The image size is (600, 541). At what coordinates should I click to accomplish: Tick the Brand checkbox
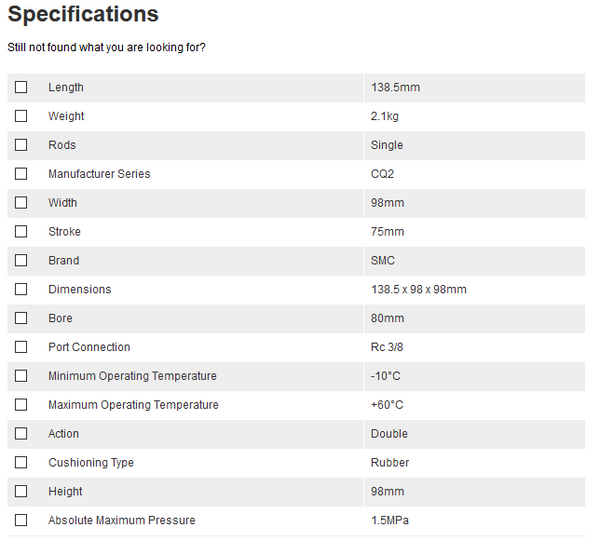click(x=21, y=261)
